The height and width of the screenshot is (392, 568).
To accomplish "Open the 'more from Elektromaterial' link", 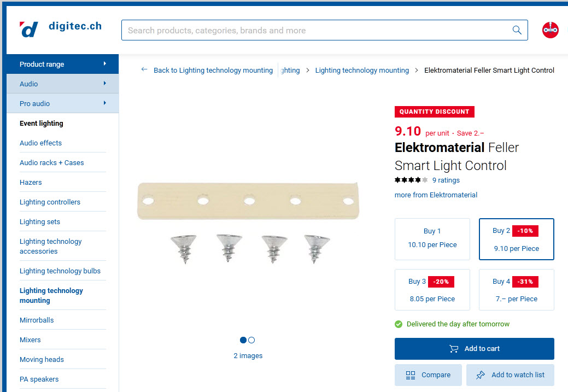I will click(x=436, y=195).
